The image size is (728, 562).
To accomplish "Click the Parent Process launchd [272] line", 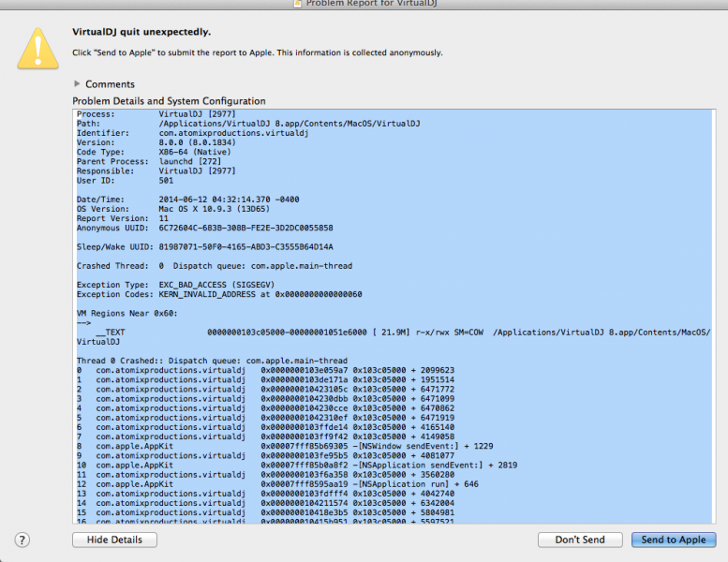I will pyautogui.click(x=149, y=161).
